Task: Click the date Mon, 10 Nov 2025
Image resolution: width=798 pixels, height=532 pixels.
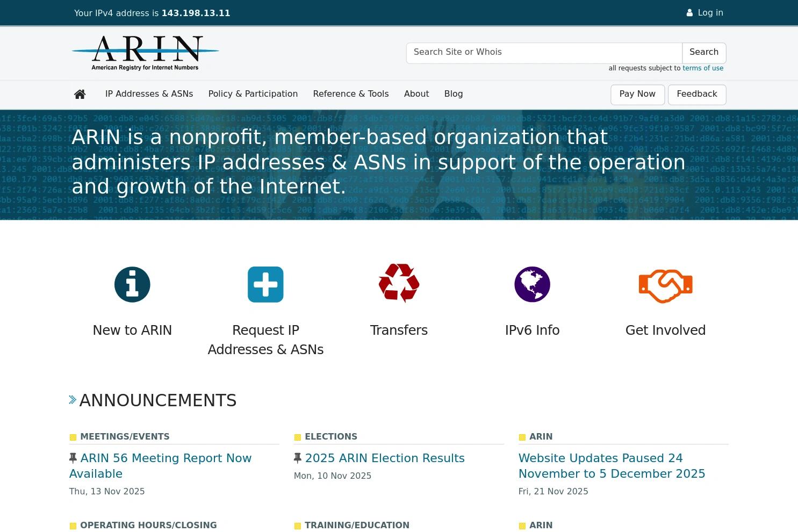Action: pos(333,476)
